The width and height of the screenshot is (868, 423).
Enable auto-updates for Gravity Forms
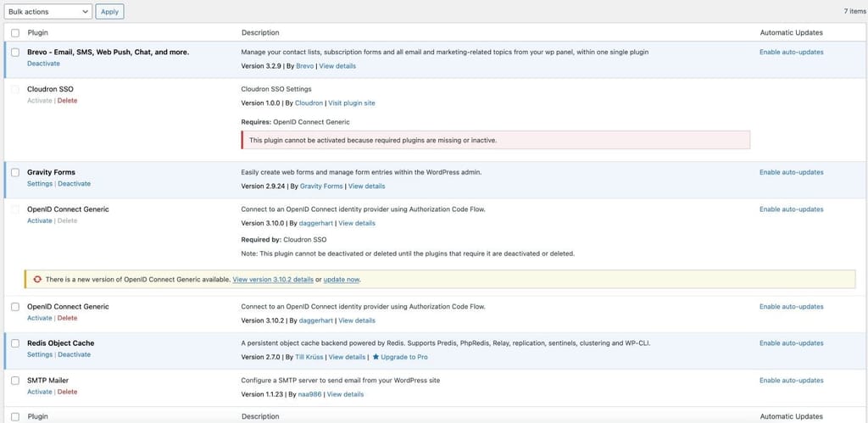pyautogui.click(x=791, y=172)
